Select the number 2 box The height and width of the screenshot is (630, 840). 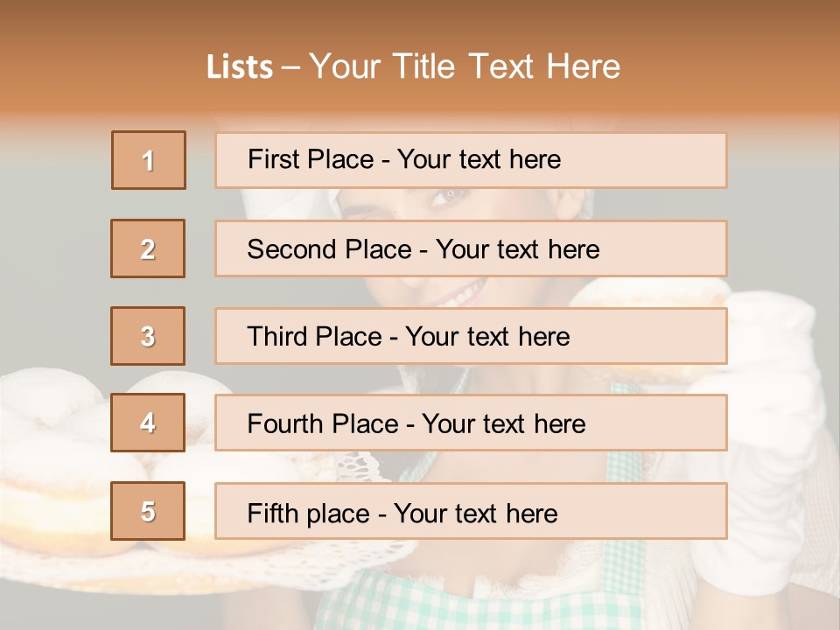tap(149, 248)
